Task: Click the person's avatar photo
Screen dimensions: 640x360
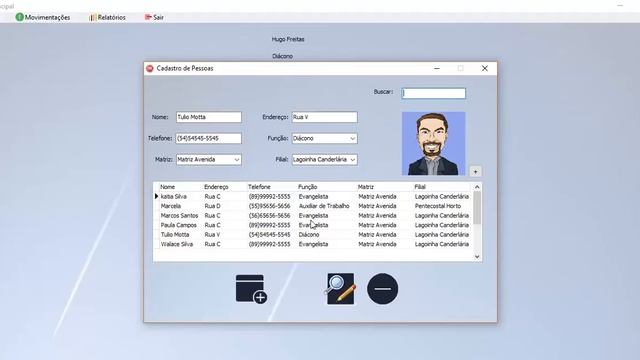Action: click(x=433, y=143)
